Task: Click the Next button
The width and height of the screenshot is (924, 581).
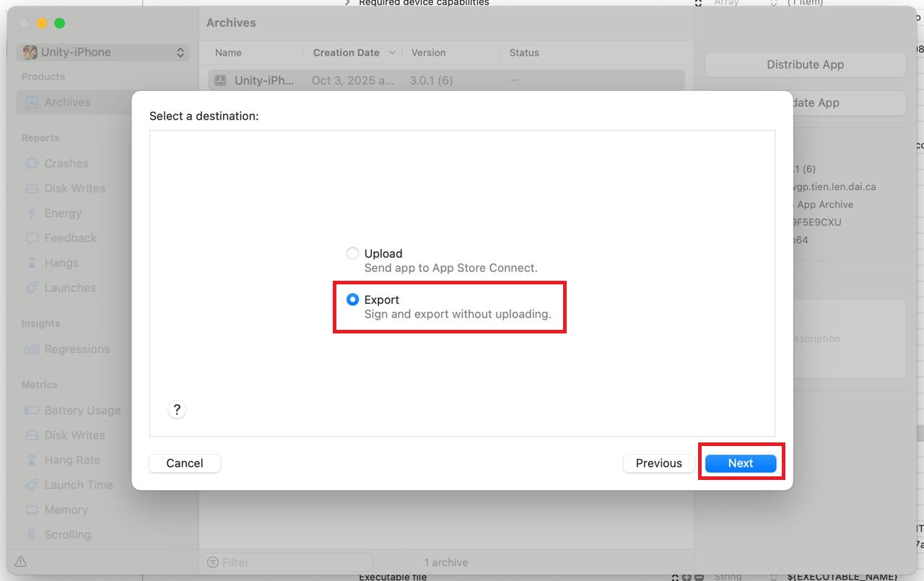Action: coord(740,463)
